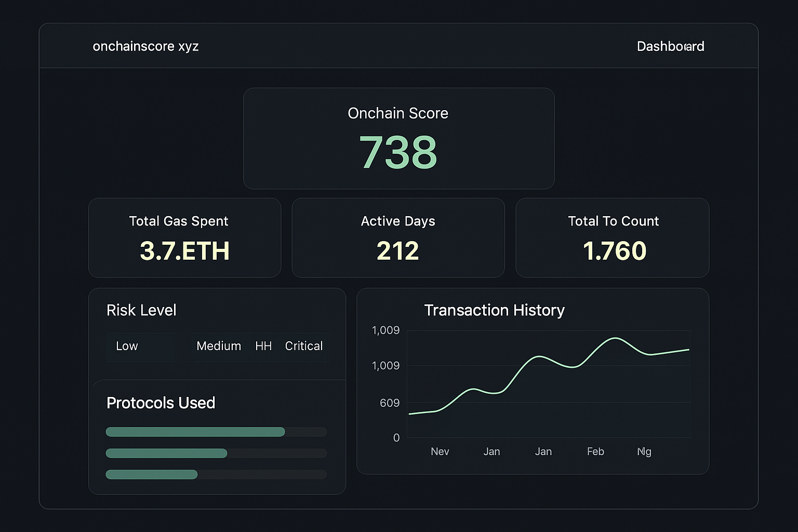Click the HH risk level label

[263, 346]
